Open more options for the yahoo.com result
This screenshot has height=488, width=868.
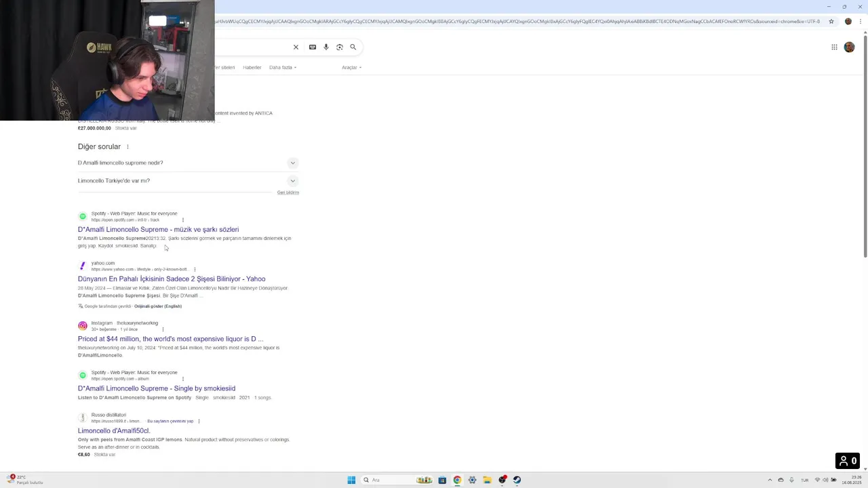195,269
